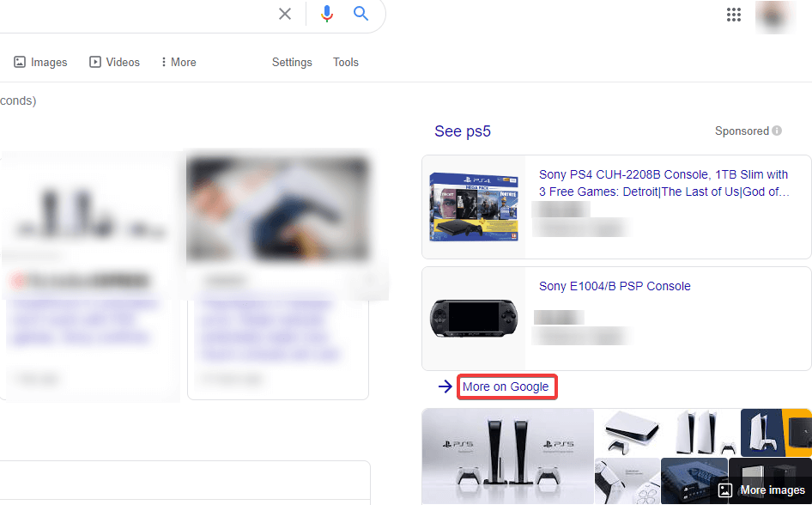
Task: Click the PS4 Mega Pack product image
Action: point(474,207)
